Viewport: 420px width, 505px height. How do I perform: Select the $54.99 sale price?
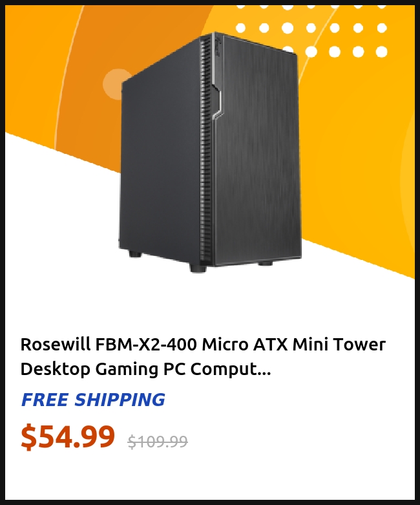(x=68, y=436)
